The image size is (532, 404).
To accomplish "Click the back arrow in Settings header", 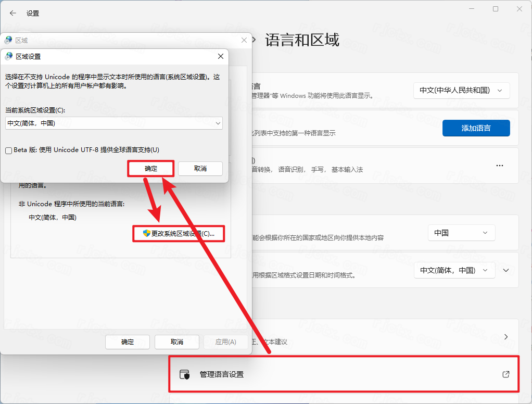I will [13, 13].
